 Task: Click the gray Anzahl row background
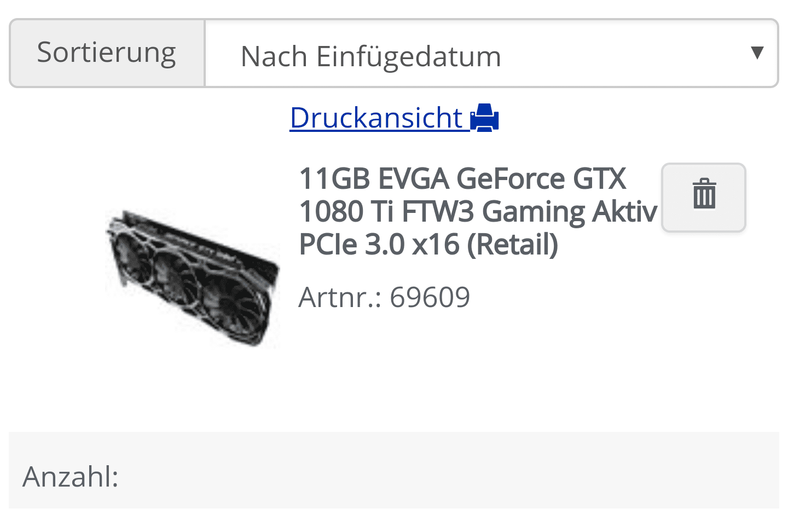tap(394, 470)
